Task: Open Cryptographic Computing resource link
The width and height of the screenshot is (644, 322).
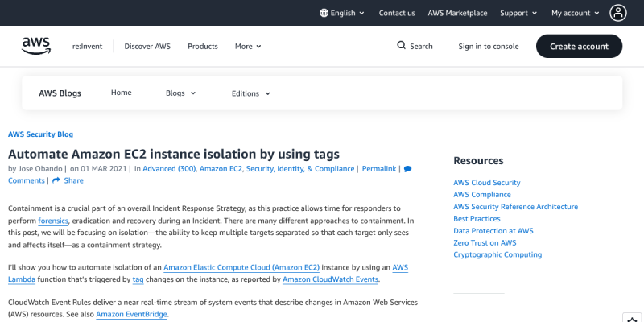Action: [497, 254]
